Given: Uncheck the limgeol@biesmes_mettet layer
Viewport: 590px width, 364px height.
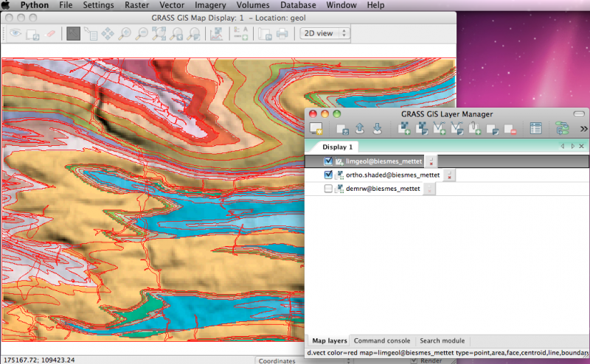Looking at the screenshot, I should pyautogui.click(x=328, y=161).
